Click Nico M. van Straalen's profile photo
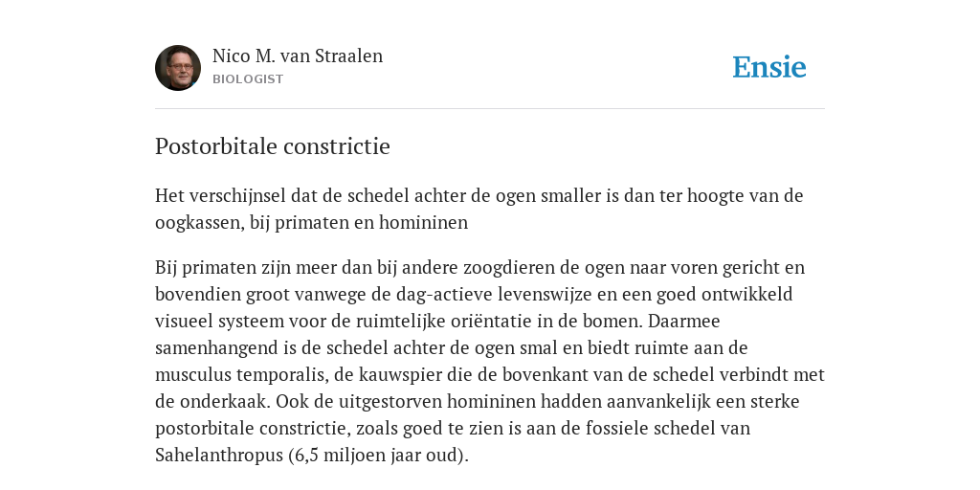This screenshot has width=980, height=490. coord(178,68)
